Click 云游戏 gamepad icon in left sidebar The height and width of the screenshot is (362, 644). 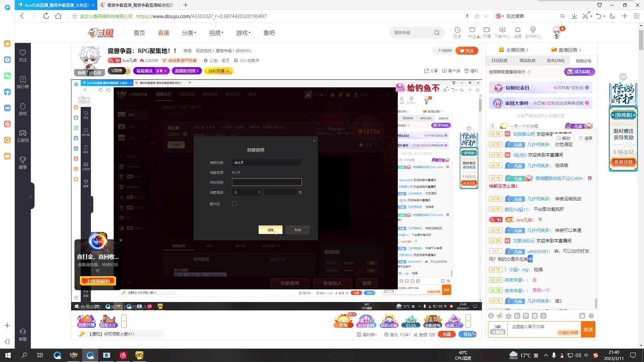tap(22, 136)
